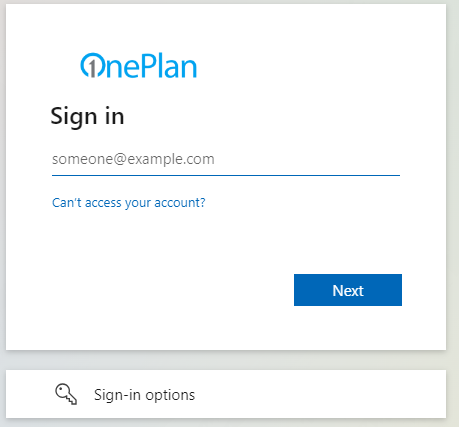The width and height of the screenshot is (459, 427).
Task: Click the Sign in heading
Action: (87, 116)
